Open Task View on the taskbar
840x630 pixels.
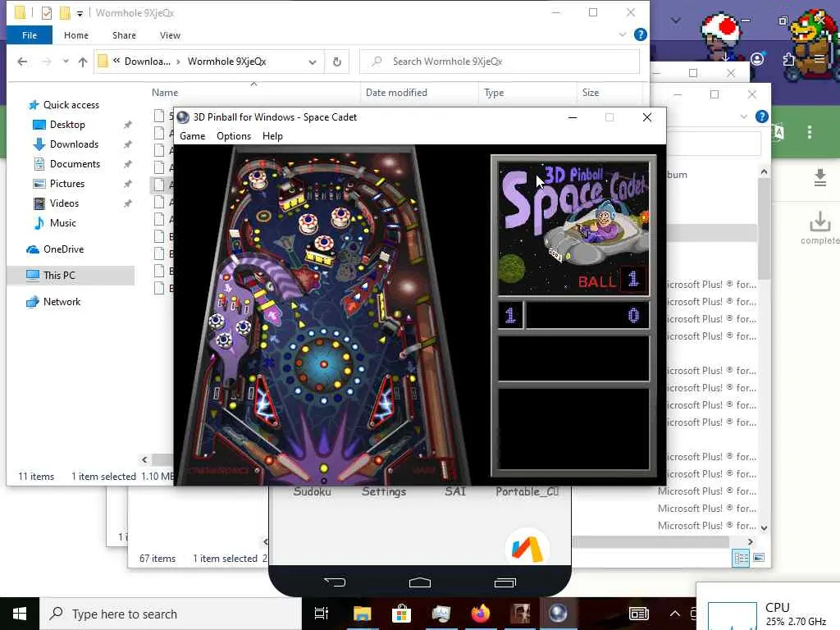tap(322, 614)
